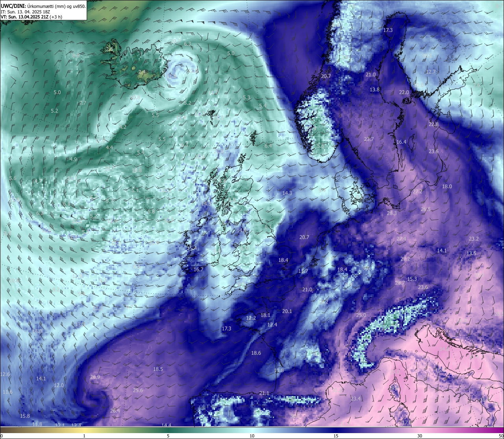
Task: Click the 23.7 value on the map
Action: coord(369,139)
